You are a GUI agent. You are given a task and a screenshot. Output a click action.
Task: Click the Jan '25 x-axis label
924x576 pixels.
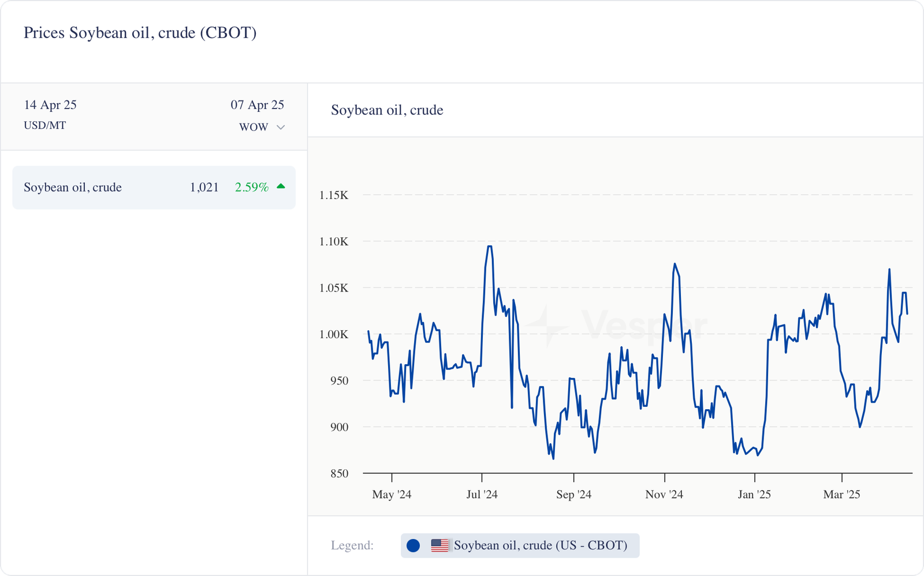click(754, 495)
